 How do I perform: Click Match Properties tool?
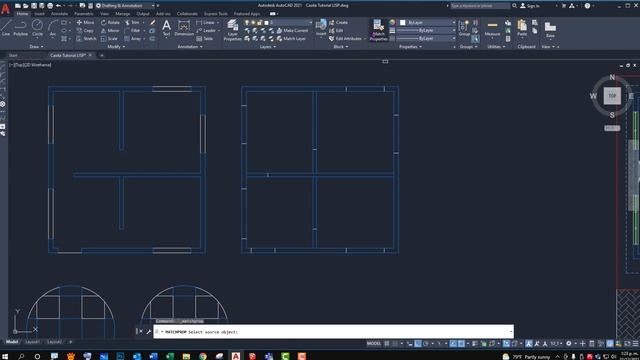pyautogui.click(x=378, y=30)
